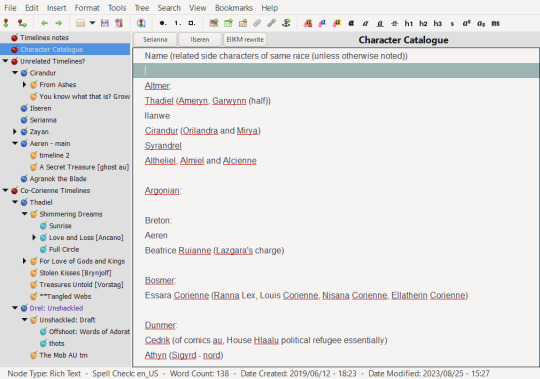
Task: Open a document using the folder icon
Action: (x=81, y=23)
